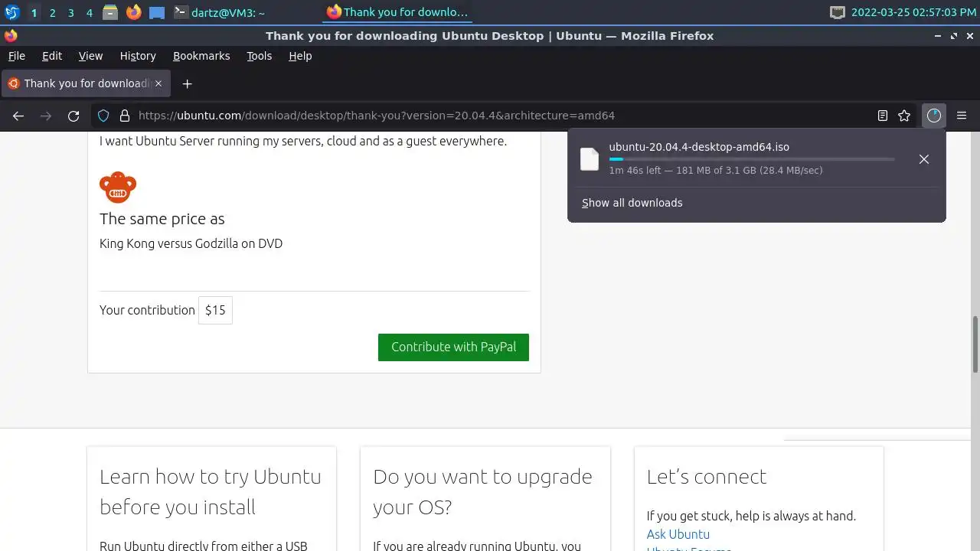Click the downloads progress toolbar button
Screen dimensions: 980x551
coord(934,116)
